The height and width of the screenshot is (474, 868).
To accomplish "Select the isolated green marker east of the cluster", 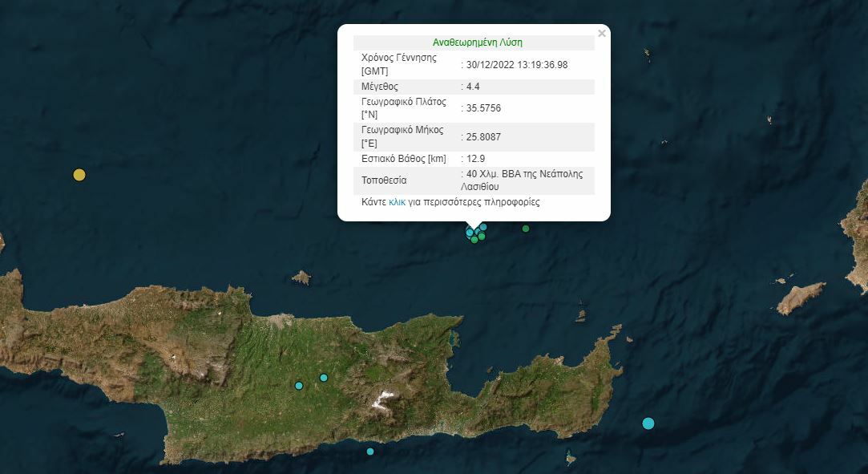I will 526,229.
